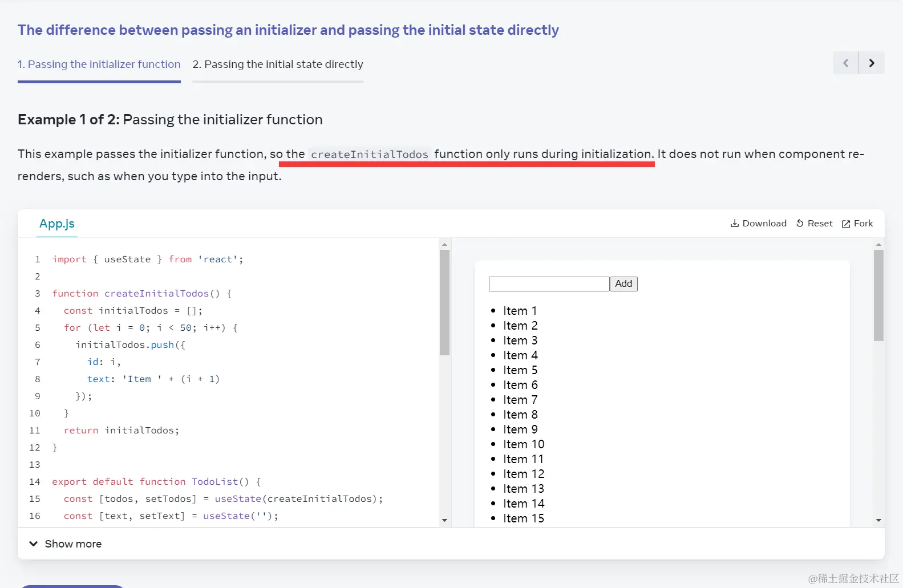Select Passing the initializer function tab

click(99, 64)
